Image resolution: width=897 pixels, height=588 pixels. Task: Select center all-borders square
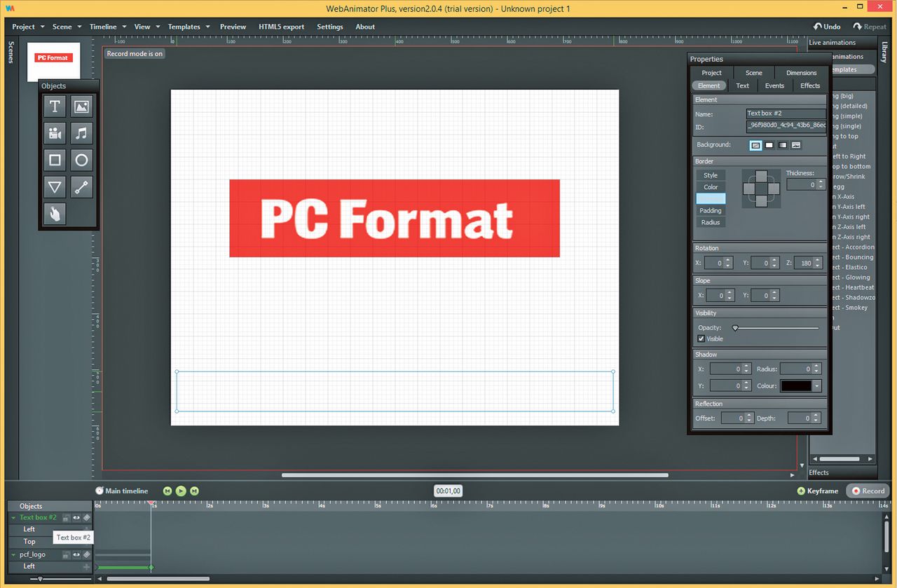[761, 188]
